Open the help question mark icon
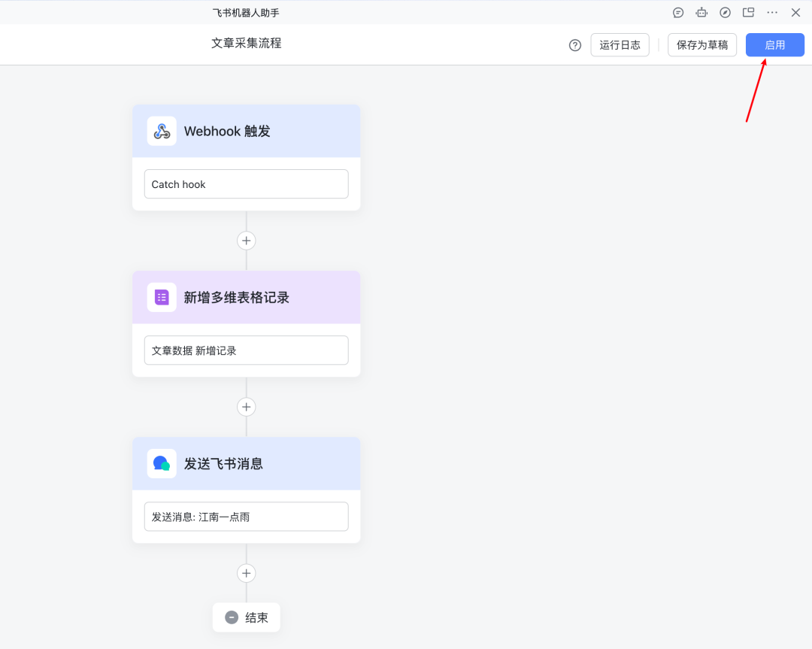This screenshot has height=649, width=812. pos(575,45)
